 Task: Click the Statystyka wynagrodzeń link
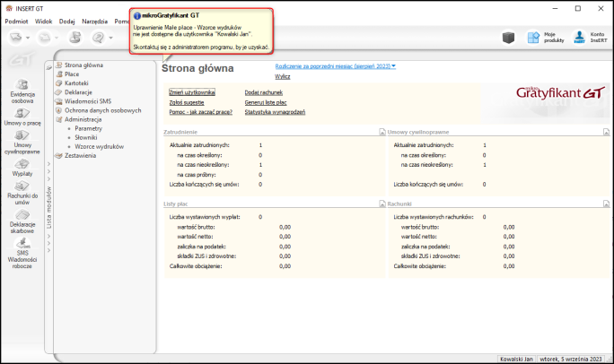pos(275,112)
